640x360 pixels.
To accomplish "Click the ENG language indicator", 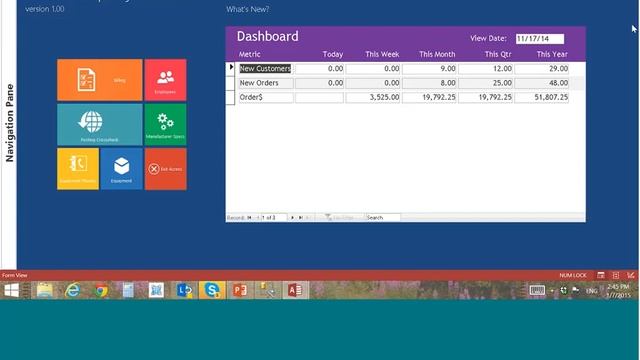I will (x=591, y=291).
